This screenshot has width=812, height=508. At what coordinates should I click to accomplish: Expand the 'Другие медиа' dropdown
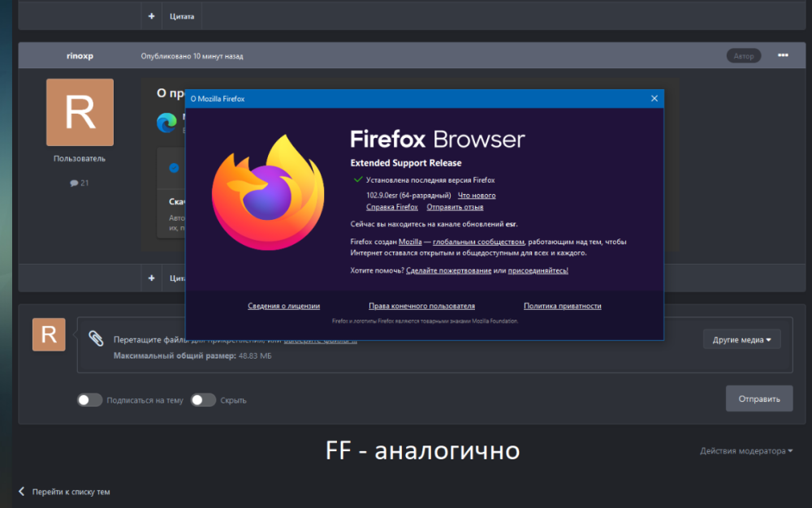tap(741, 339)
